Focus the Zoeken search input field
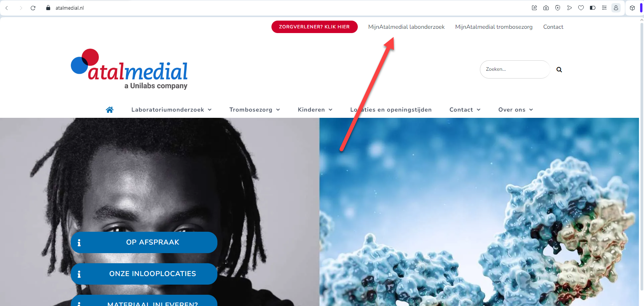 coord(515,69)
